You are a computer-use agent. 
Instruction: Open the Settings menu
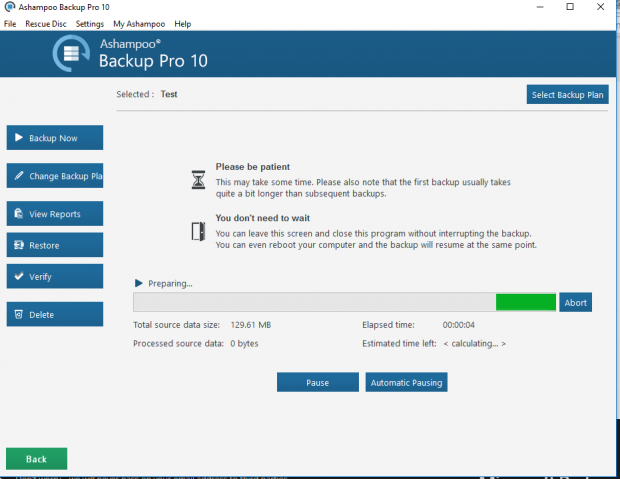tap(89, 23)
